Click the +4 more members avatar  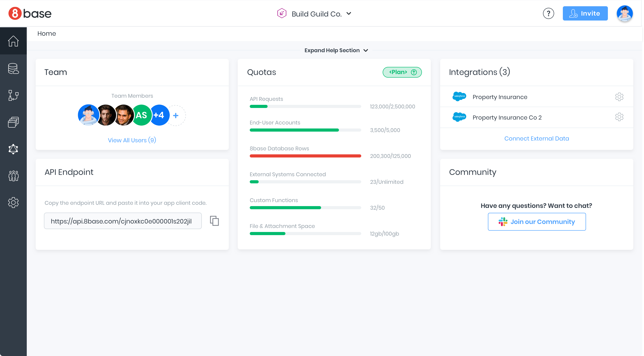point(159,115)
